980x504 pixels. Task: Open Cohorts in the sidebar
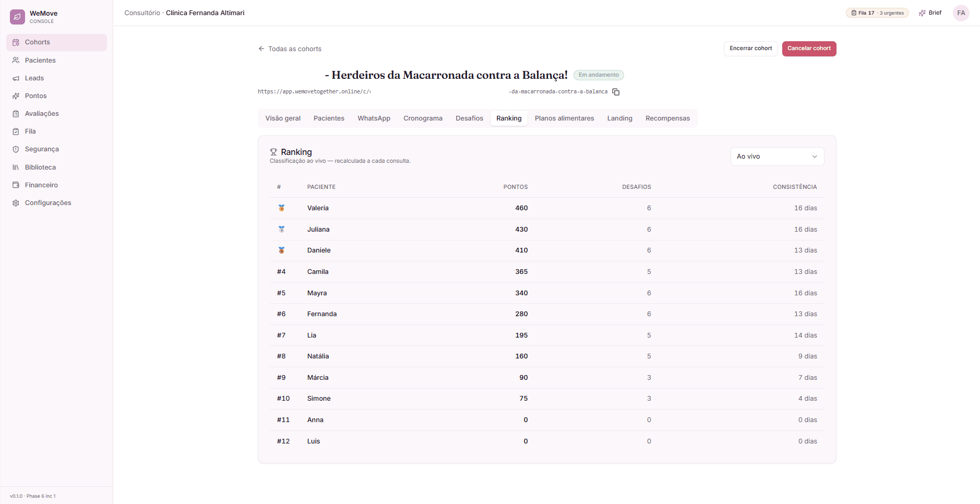[x=56, y=42]
